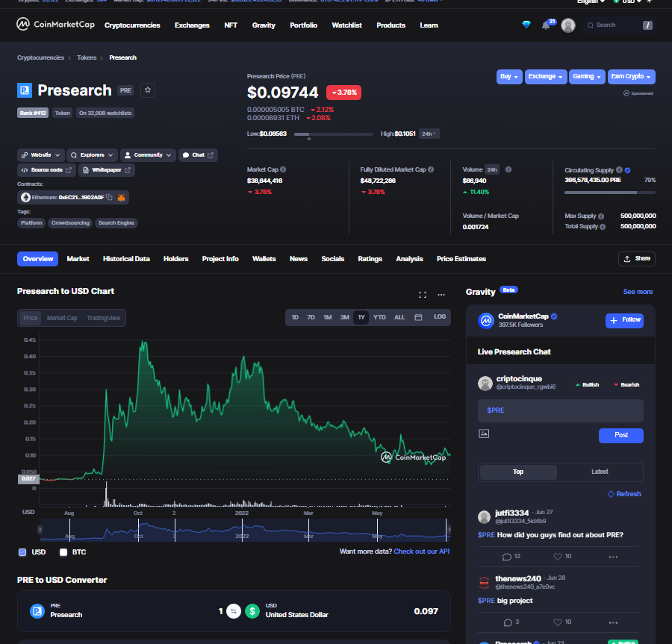Swap PRE and USD in converter
The height and width of the screenshot is (644, 672).
234,611
